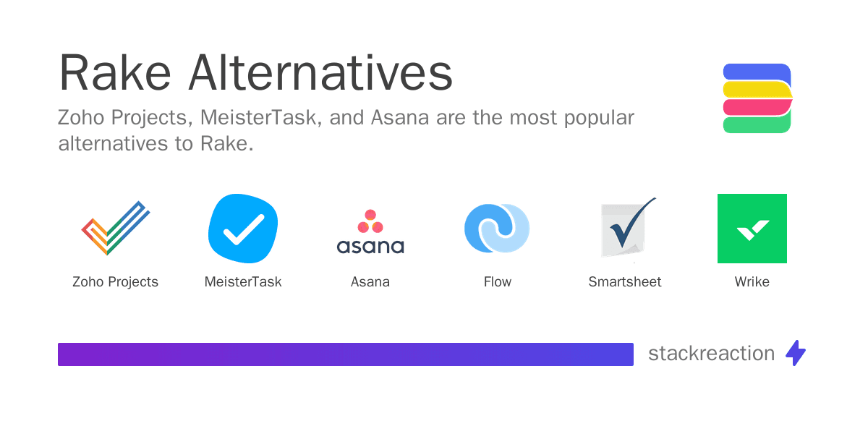Click the yellow stripe in Rake logo
This screenshot has width=868, height=434.
(756, 90)
